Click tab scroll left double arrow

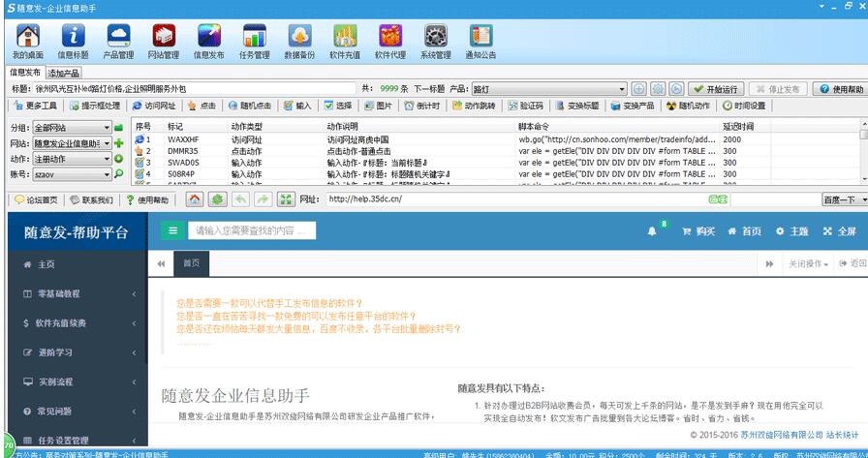click(x=161, y=264)
